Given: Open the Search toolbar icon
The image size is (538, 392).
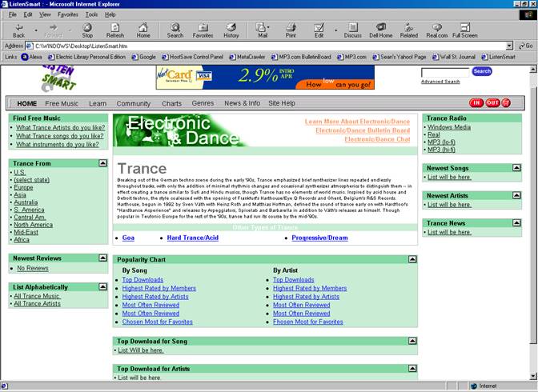Looking at the screenshot, I should 175,30.
